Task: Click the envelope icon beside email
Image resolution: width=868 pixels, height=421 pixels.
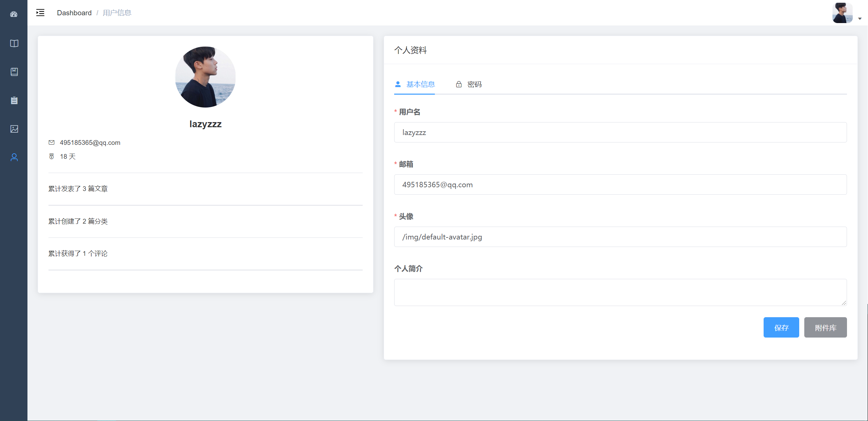Action: pyautogui.click(x=52, y=142)
